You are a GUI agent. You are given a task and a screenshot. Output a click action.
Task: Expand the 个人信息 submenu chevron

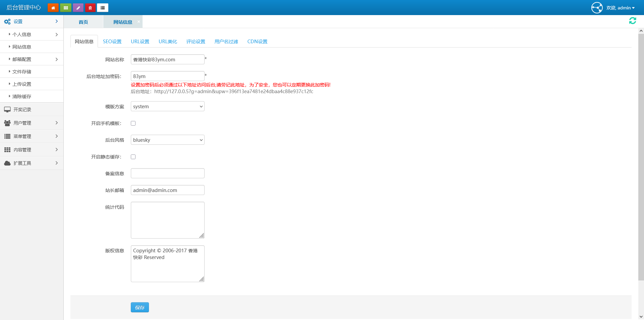[57, 35]
